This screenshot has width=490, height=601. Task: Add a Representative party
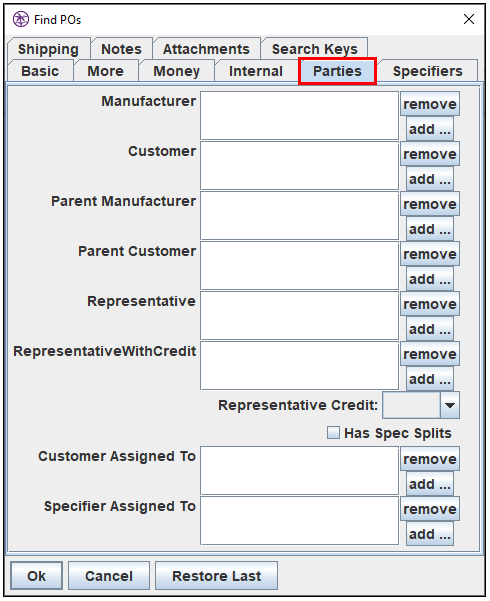[x=430, y=329]
